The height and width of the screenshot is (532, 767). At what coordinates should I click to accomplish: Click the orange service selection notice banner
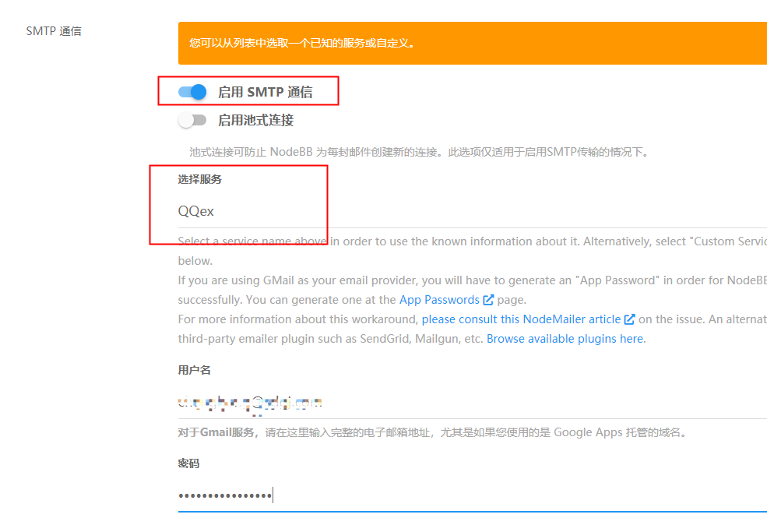pyautogui.click(x=473, y=43)
